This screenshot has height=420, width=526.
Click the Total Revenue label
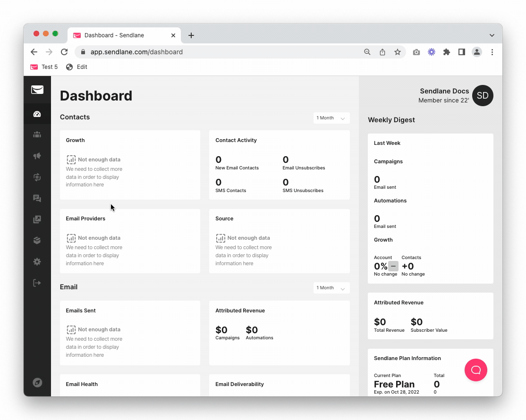389,330
